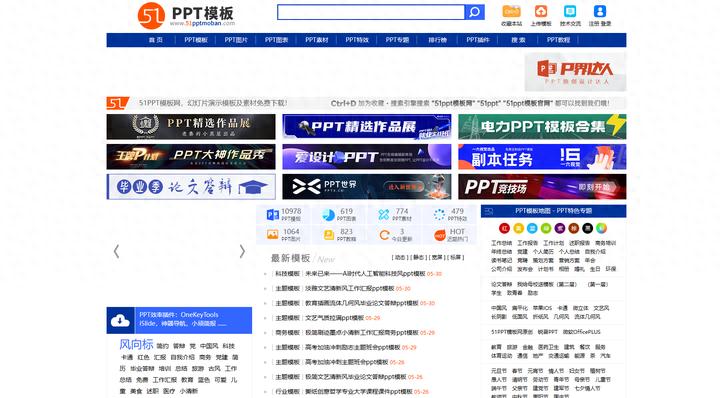Select the red 红 color circle

click(504, 228)
